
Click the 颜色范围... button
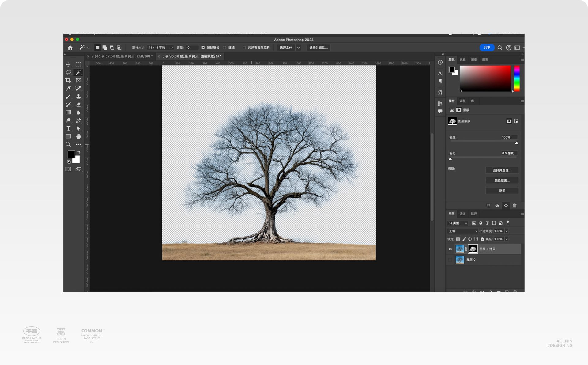502,181
